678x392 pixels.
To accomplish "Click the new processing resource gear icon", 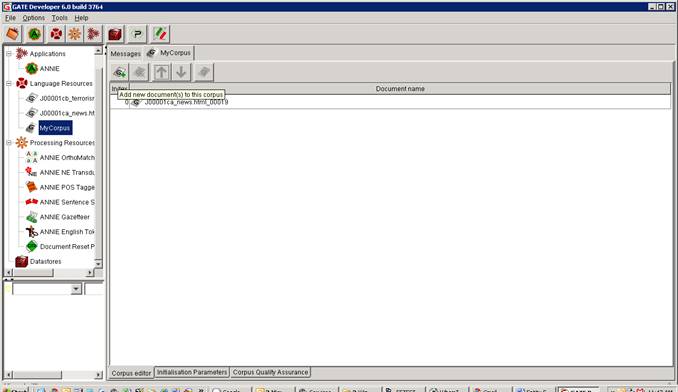I will (74, 34).
